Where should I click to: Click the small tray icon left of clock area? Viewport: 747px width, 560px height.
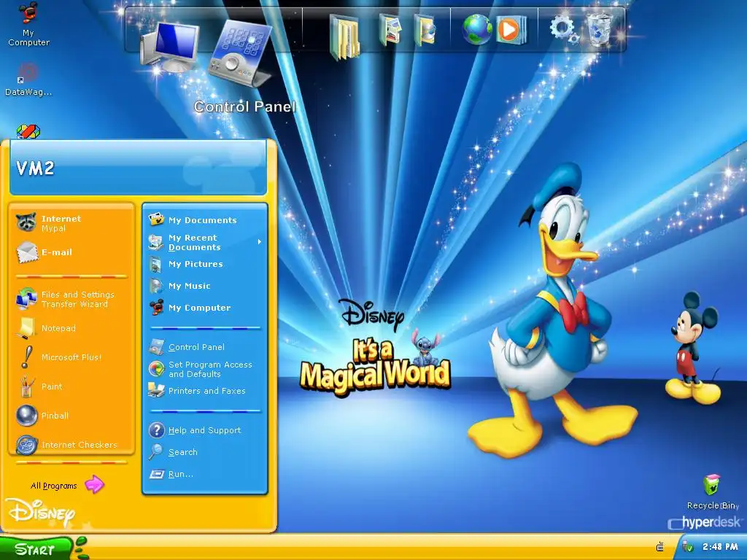point(659,547)
